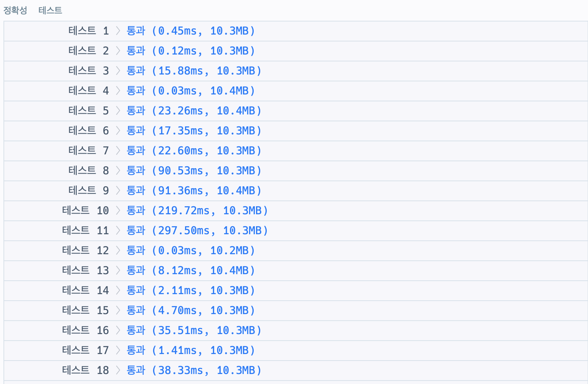588x384 pixels.
Task: Select the 테스트 11 label
Action: click(x=86, y=230)
